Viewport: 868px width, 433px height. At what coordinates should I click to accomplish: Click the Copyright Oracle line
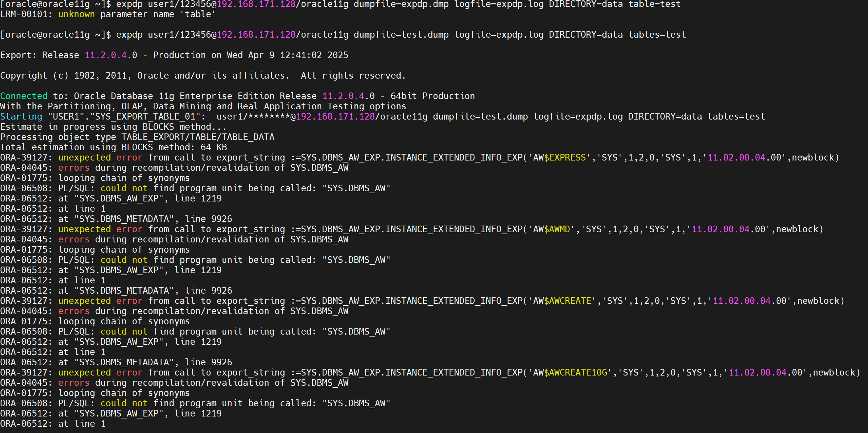click(202, 76)
